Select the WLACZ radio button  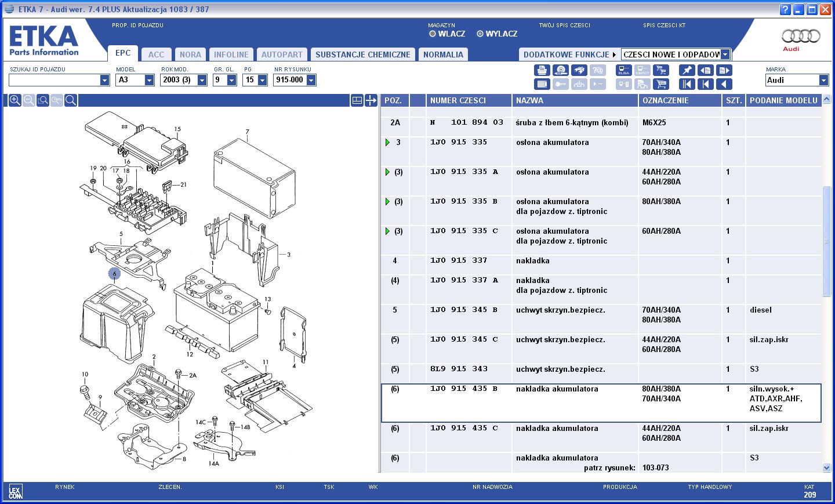coord(433,34)
